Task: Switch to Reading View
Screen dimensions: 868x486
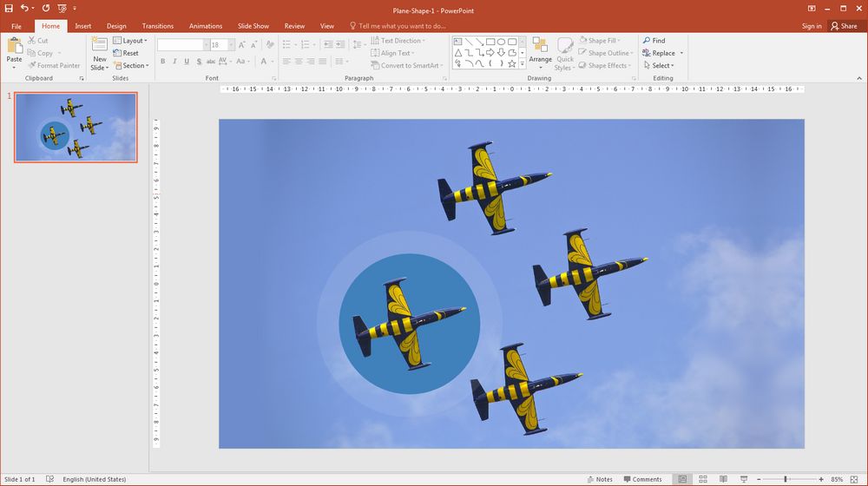Action: (724, 479)
